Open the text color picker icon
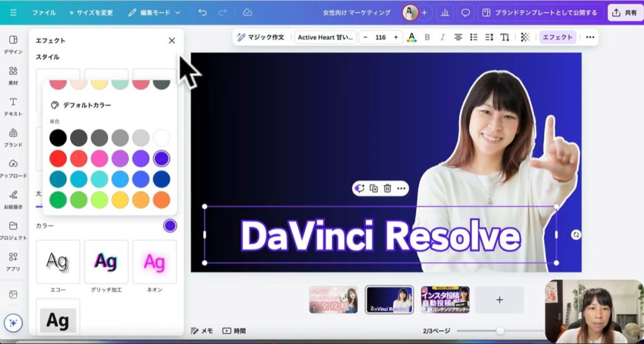This screenshot has height=344, width=644. (x=411, y=37)
